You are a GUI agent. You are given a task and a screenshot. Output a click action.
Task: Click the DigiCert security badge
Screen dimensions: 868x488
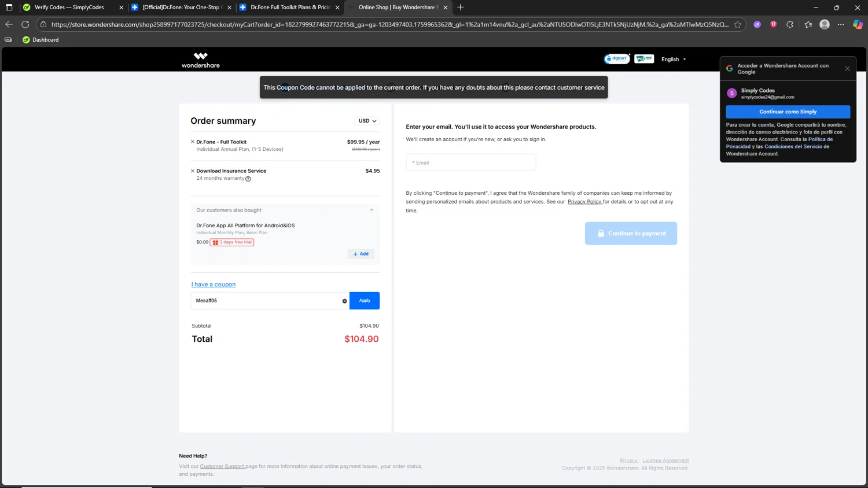tap(617, 59)
